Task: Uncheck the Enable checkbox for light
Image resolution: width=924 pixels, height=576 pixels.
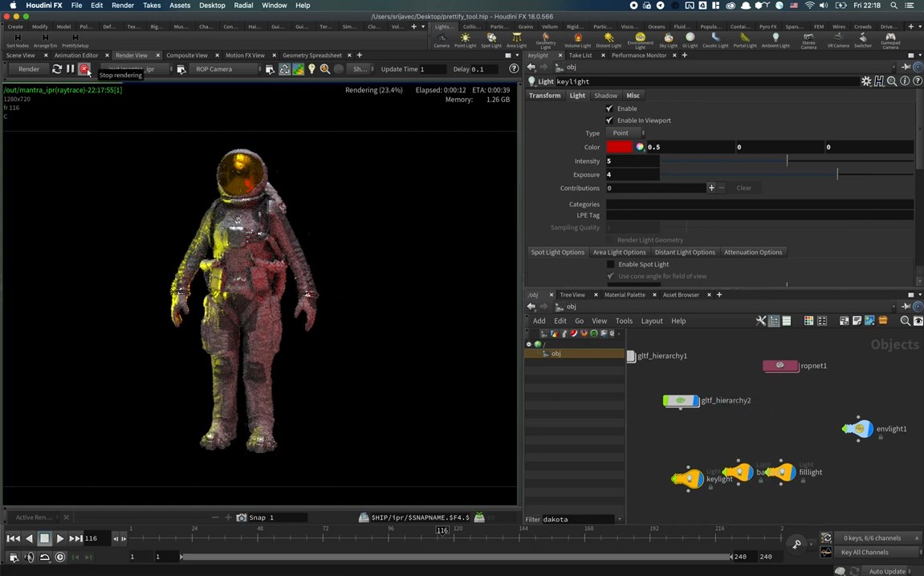Action: pyautogui.click(x=609, y=108)
